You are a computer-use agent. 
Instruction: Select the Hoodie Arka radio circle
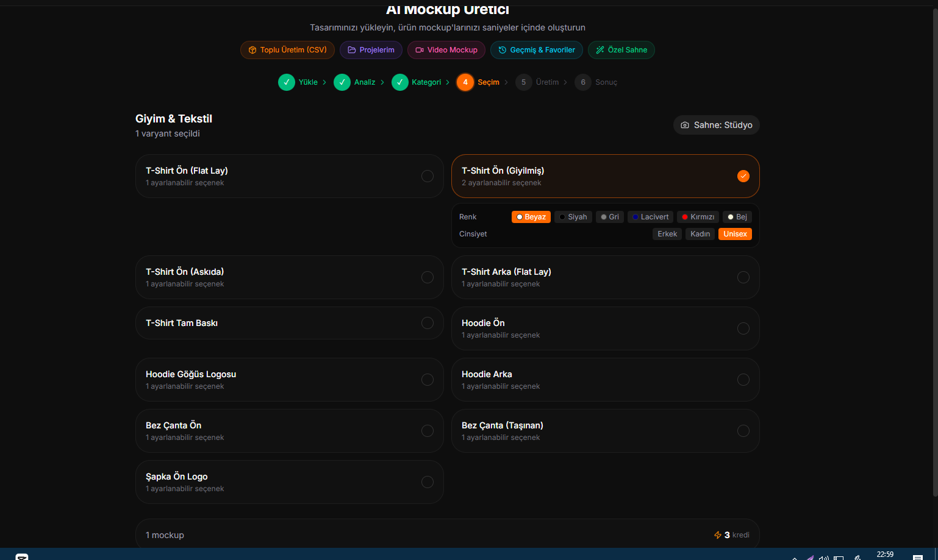(743, 380)
